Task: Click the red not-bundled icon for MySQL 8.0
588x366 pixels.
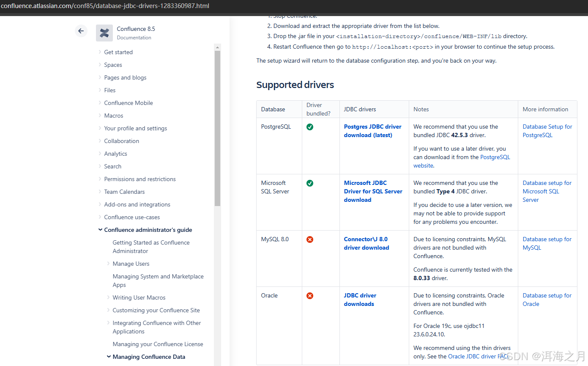Action: pyautogui.click(x=310, y=239)
